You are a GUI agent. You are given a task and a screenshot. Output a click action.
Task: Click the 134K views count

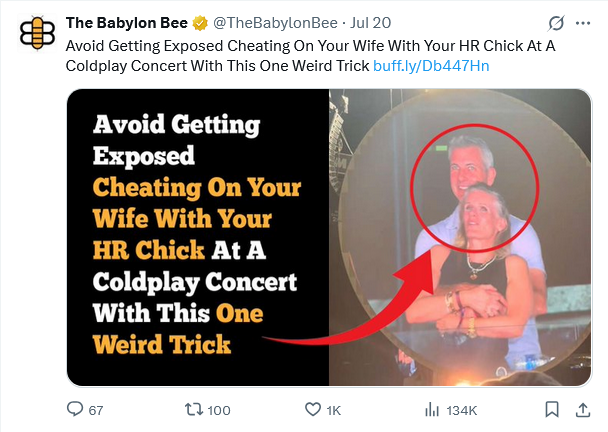tap(462, 410)
